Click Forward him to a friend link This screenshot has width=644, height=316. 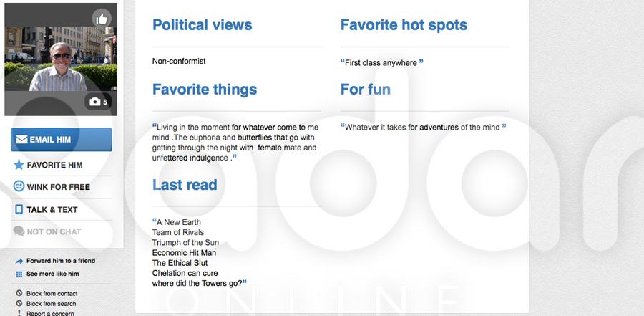pyautogui.click(x=61, y=261)
